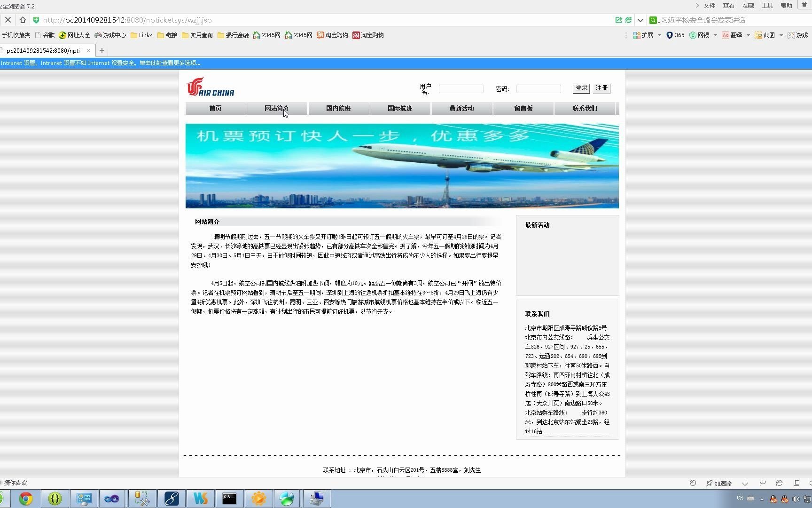Show hidden tray icons with the arrow
This screenshot has width=812, height=508.
pyautogui.click(x=762, y=499)
